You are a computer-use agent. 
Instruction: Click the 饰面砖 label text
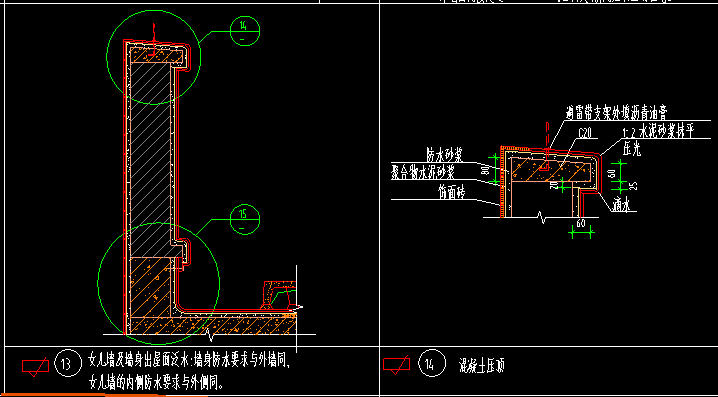point(451,193)
